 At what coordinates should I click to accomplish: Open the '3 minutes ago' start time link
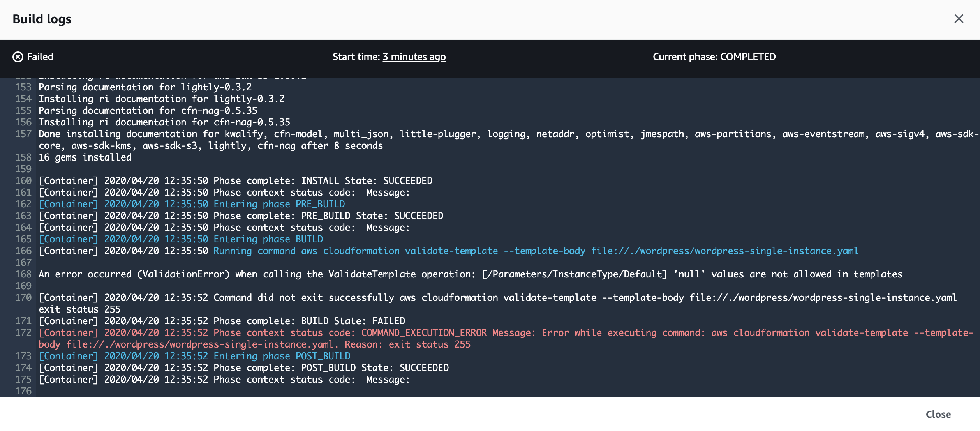tap(414, 57)
